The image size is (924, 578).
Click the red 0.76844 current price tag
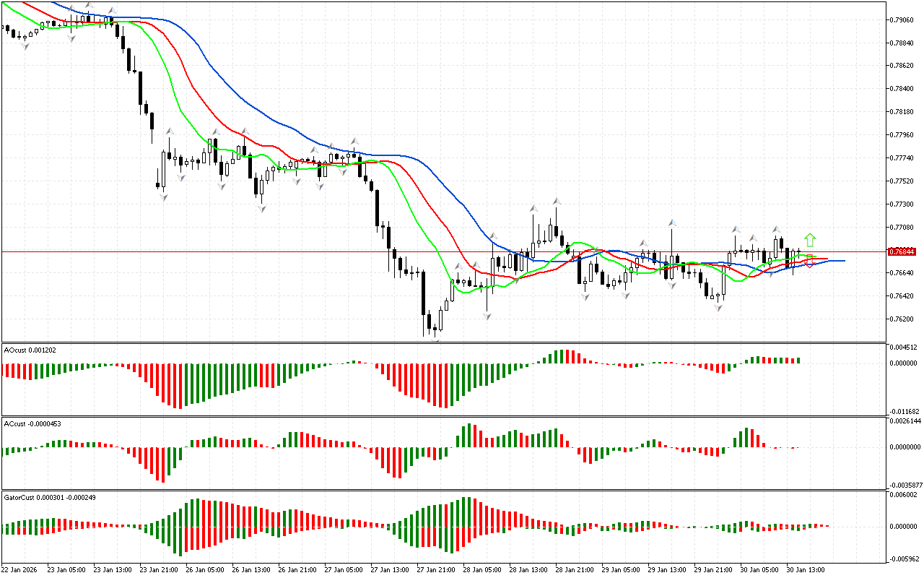coord(902,251)
